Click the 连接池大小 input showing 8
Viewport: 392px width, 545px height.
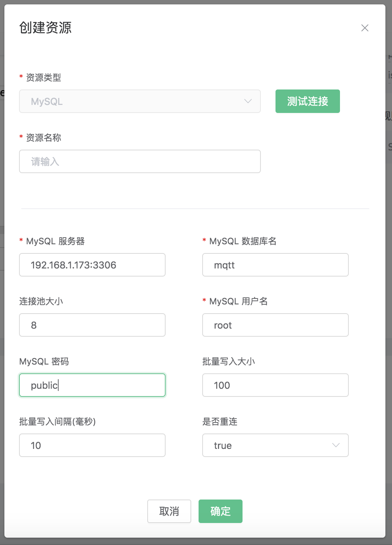(92, 325)
